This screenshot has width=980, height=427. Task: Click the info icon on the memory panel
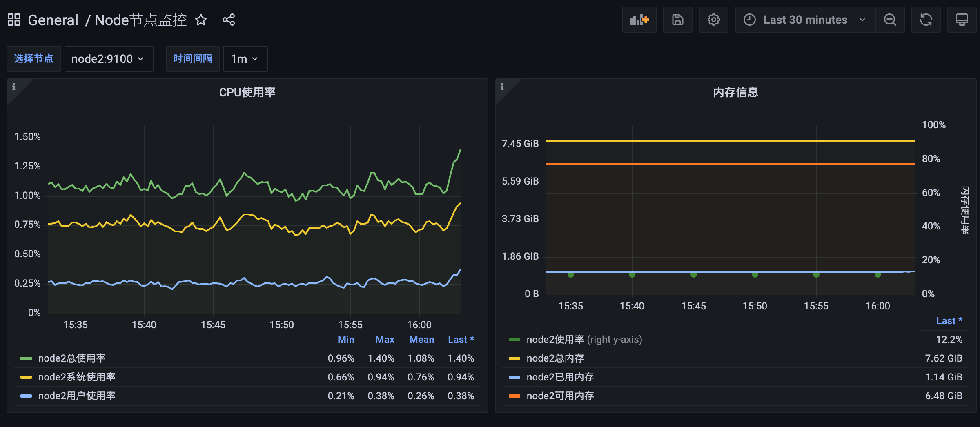501,87
